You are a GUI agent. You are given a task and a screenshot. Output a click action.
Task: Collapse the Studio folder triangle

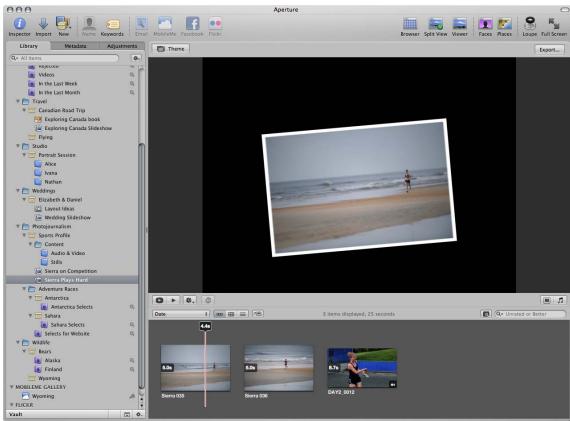coord(18,146)
